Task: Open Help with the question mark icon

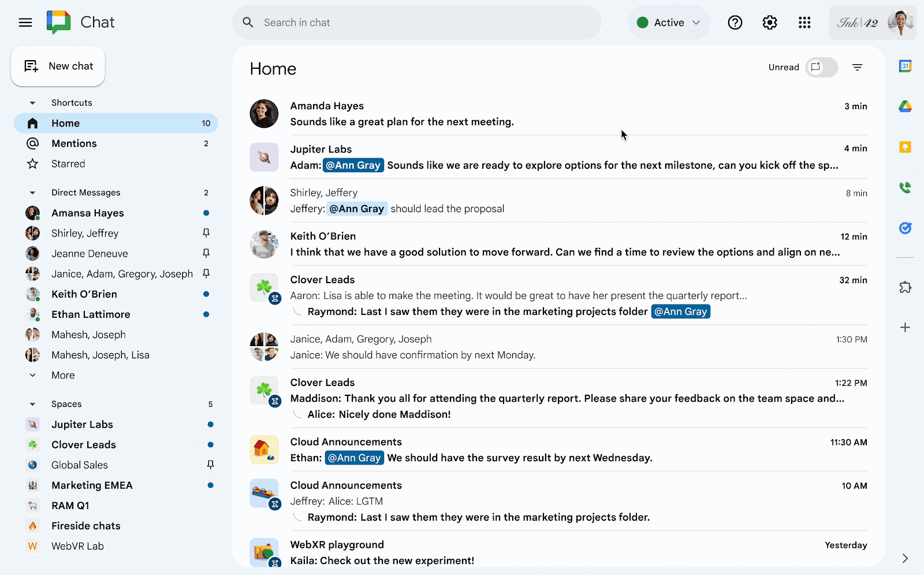Action: pyautogui.click(x=735, y=23)
